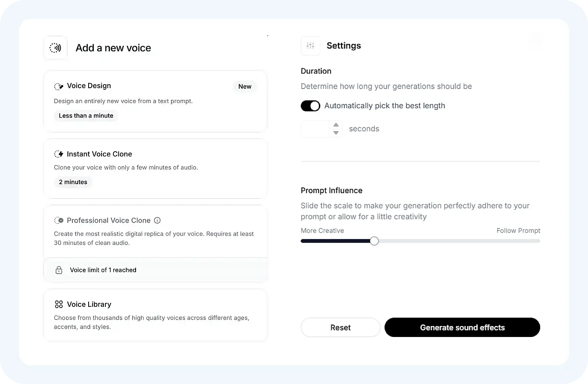Click the lock icon next to voice limit

(59, 270)
